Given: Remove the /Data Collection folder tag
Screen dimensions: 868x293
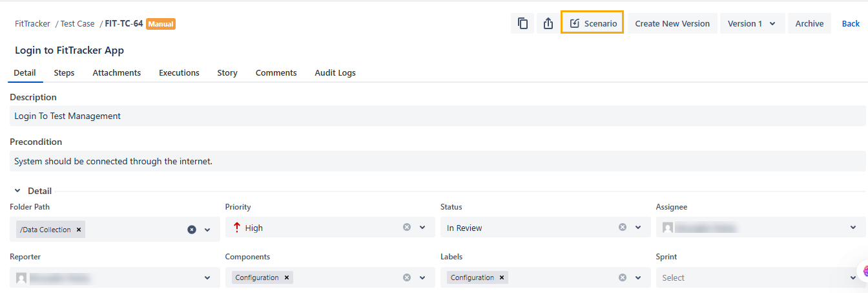Looking at the screenshot, I should pyautogui.click(x=79, y=230).
